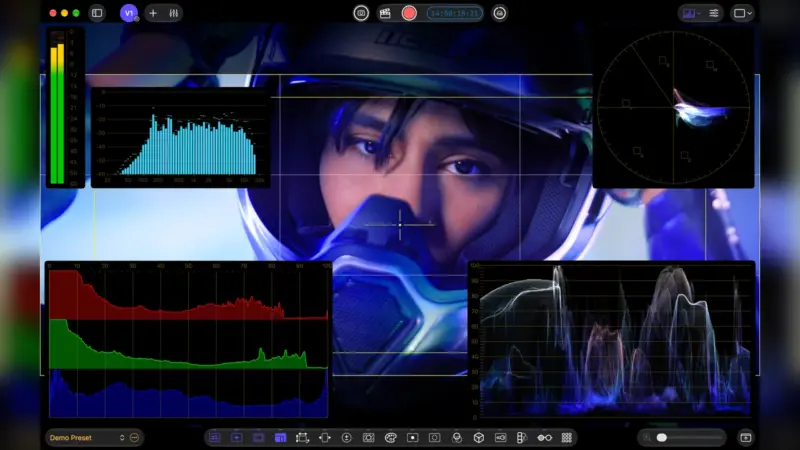
Task: Click the center crosshair marker on video
Action: (x=400, y=224)
